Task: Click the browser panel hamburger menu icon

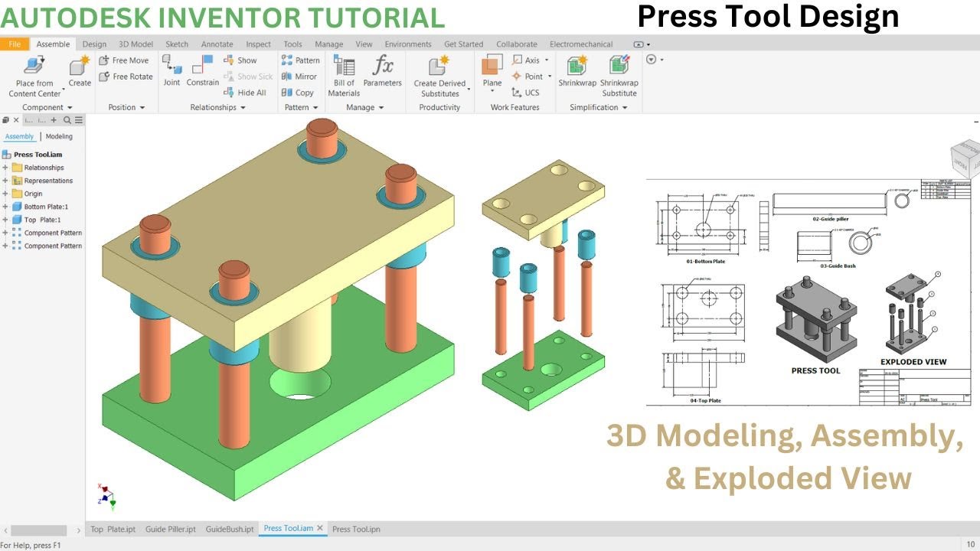Action: pyautogui.click(x=78, y=120)
